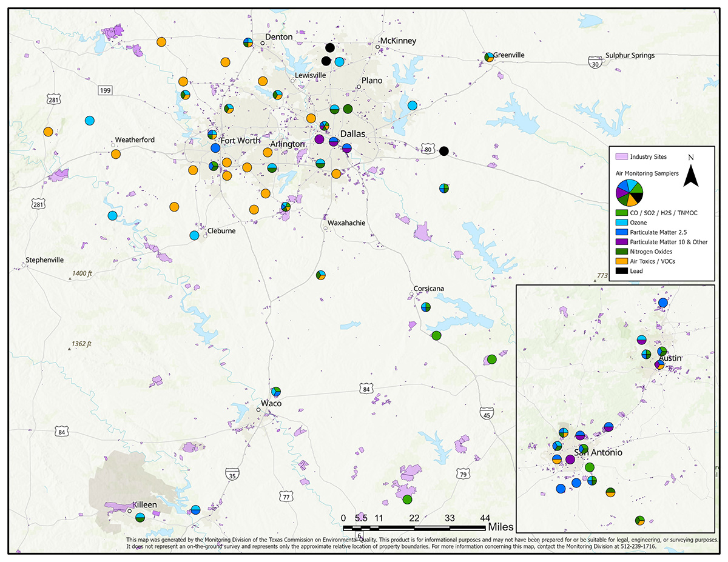Pick the black Lead swatch in the legend
The height and width of the screenshot is (562, 728).
[621, 271]
